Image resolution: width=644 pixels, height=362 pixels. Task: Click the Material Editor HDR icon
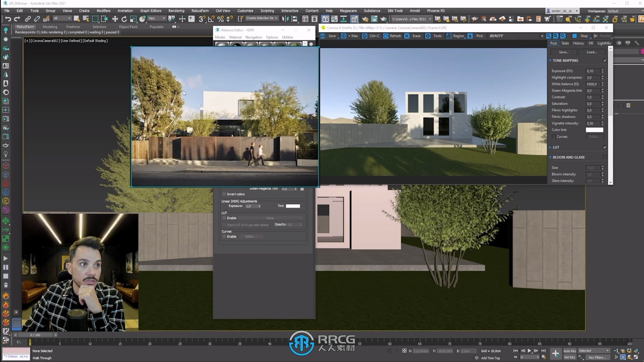click(217, 29)
